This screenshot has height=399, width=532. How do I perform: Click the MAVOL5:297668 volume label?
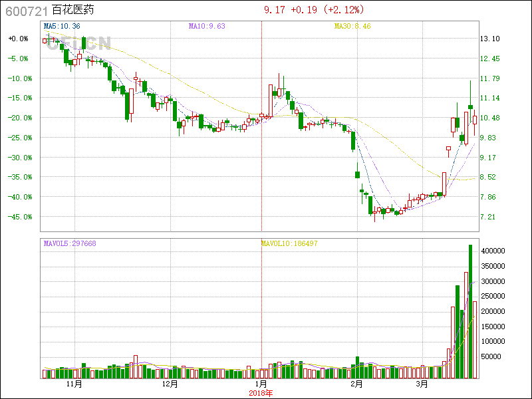tap(70, 243)
